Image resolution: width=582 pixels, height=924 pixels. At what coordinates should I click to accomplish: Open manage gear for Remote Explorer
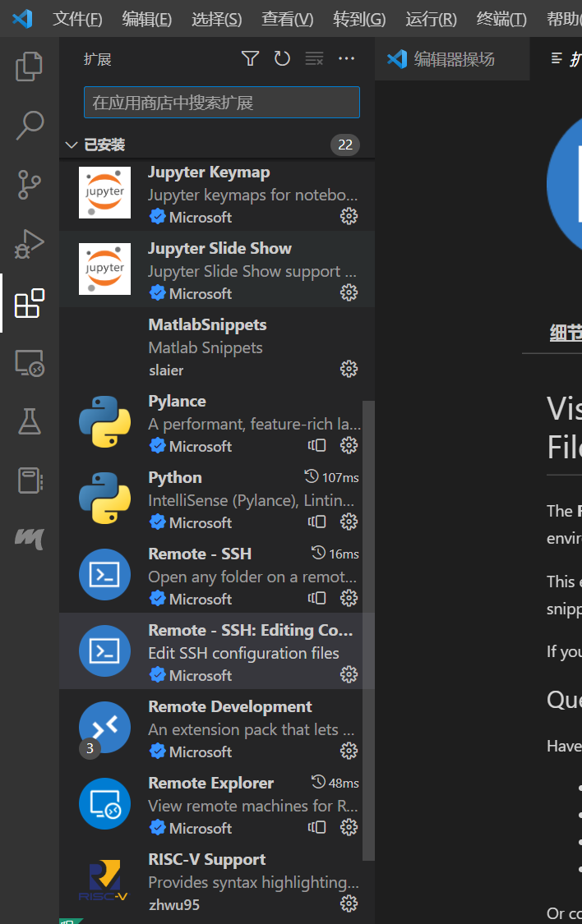click(349, 827)
